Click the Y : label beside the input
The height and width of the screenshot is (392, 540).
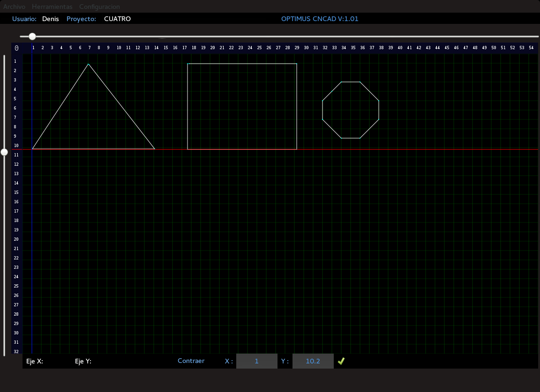[285, 361]
